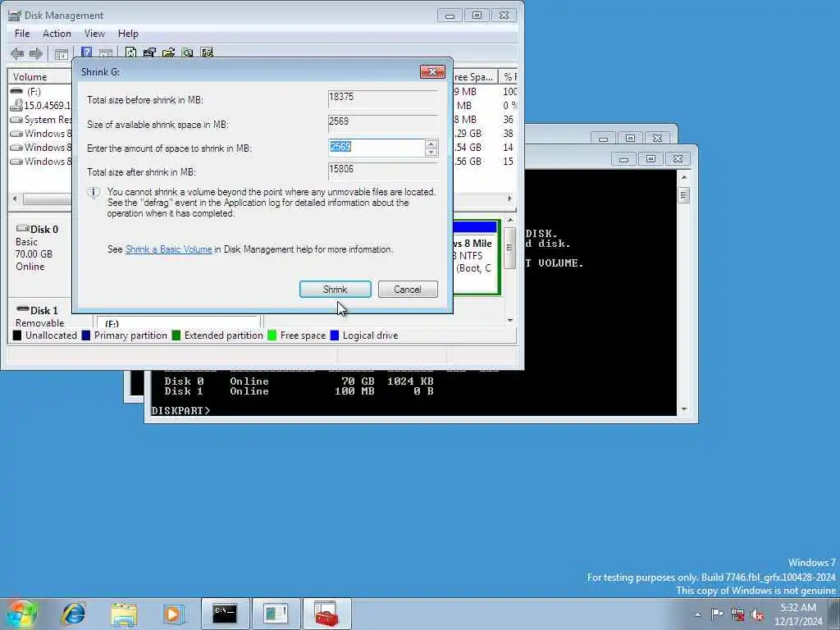Switch to Command Prompt taskbar button
The image size is (840, 630).
(x=225, y=614)
